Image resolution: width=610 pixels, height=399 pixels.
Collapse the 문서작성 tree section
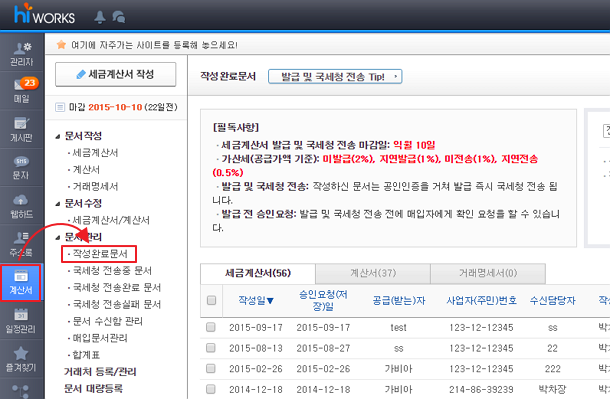(58, 136)
